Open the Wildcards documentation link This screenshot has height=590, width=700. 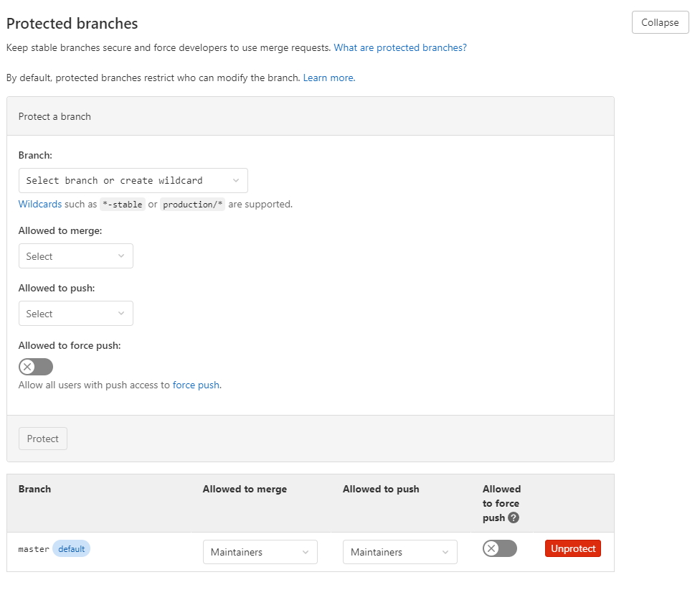point(39,203)
